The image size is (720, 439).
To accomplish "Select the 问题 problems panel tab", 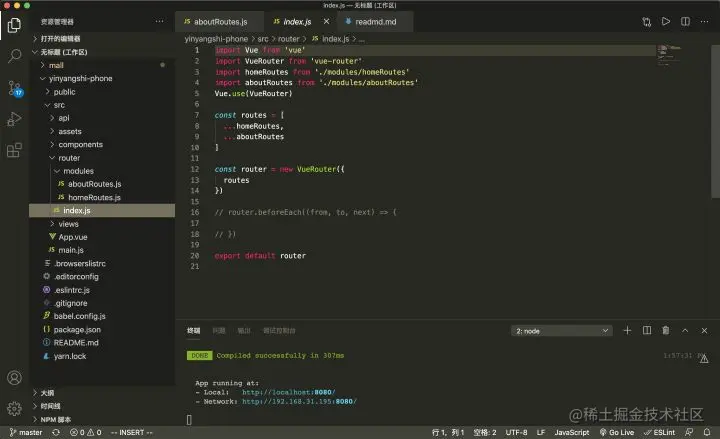I will (219, 331).
